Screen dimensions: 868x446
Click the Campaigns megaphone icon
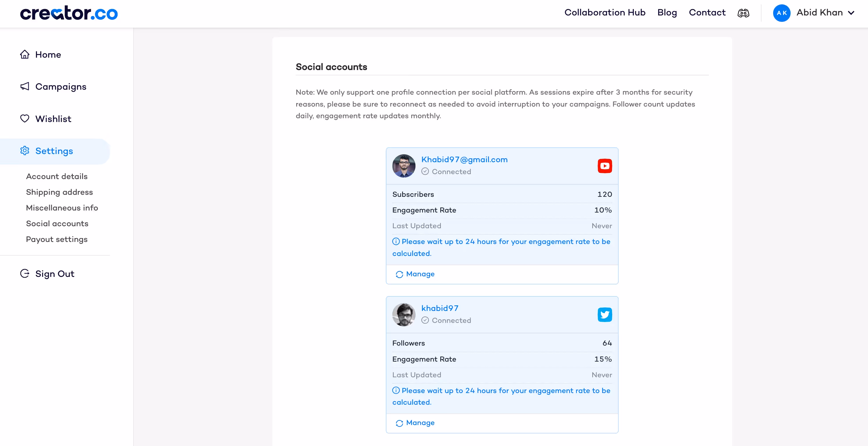click(x=25, y=86)
